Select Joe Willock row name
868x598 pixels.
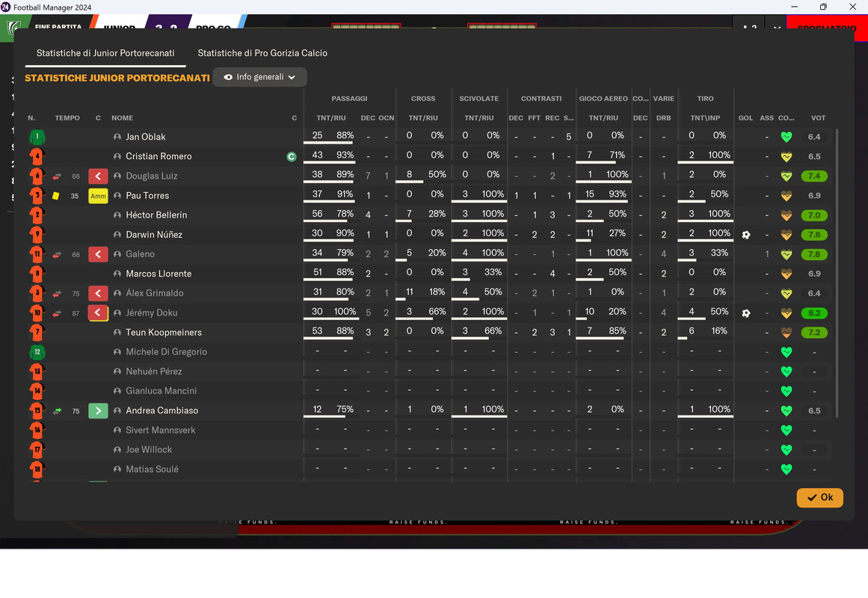(x=149, y=449)
